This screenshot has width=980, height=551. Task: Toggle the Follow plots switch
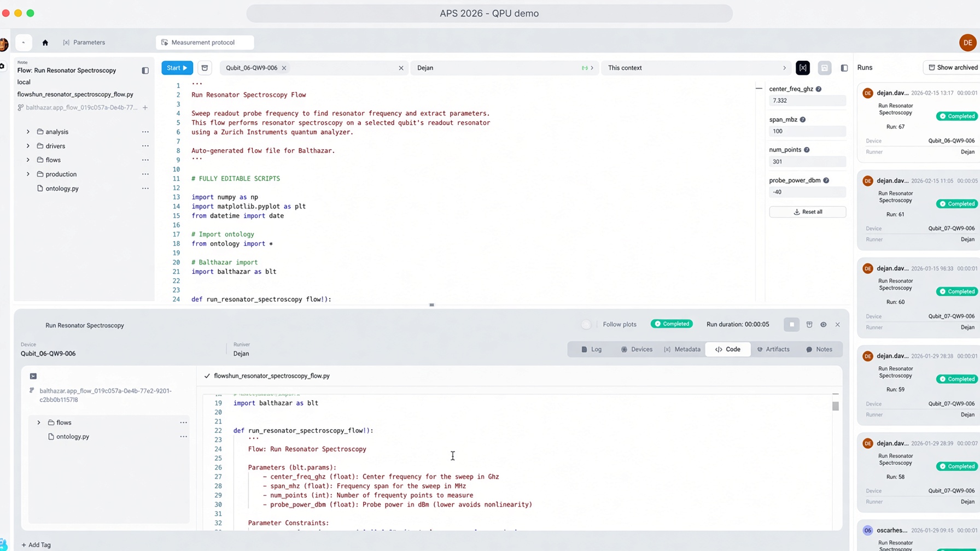pyautogui.click(x=586, y=325)
